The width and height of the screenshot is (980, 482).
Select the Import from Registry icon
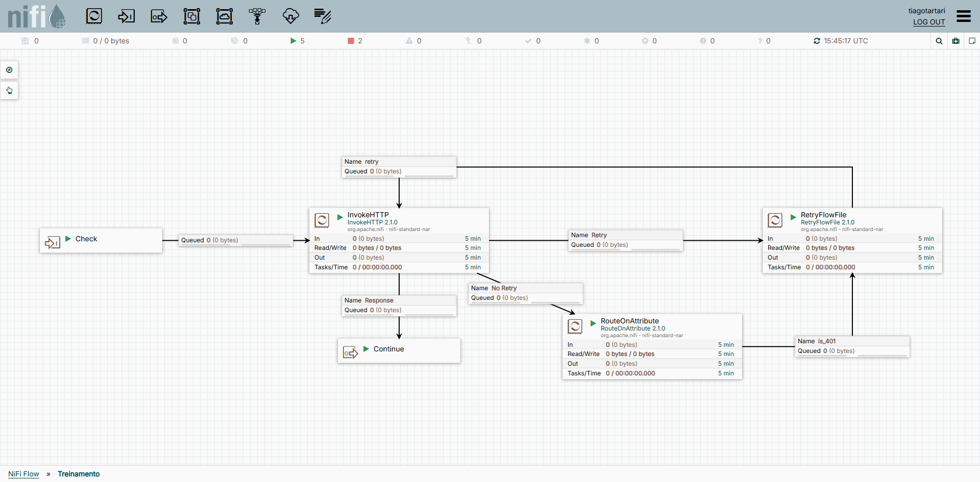pyautogui.click(x=290, y=16)
